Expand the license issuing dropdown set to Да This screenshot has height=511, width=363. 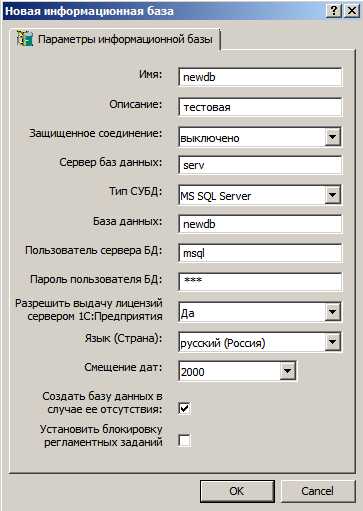click(332, 312)
